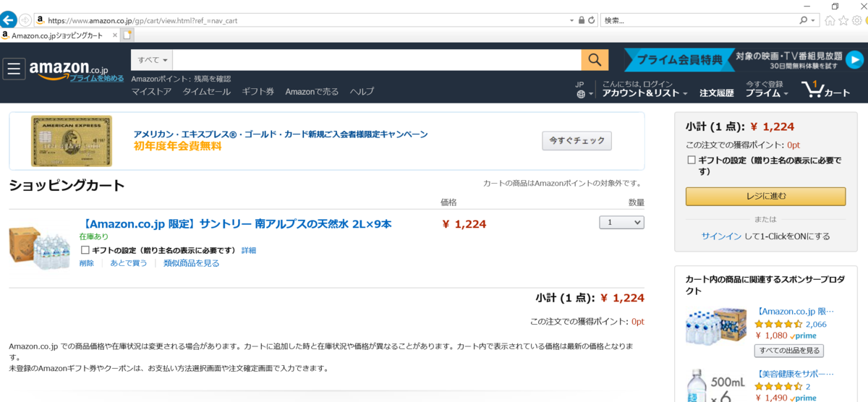Open ヘルプ in navigation bar
This screenshot has height=402, width=868.
[362, 92]
